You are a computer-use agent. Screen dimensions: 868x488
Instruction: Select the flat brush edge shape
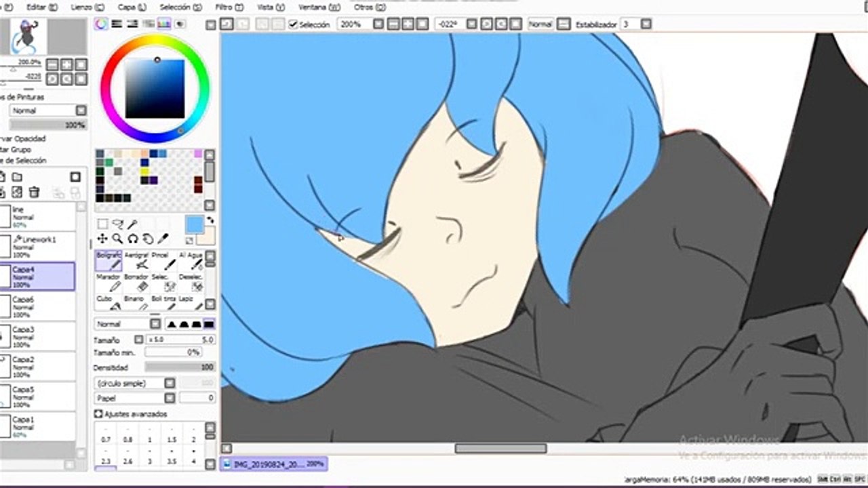(208, 324)
